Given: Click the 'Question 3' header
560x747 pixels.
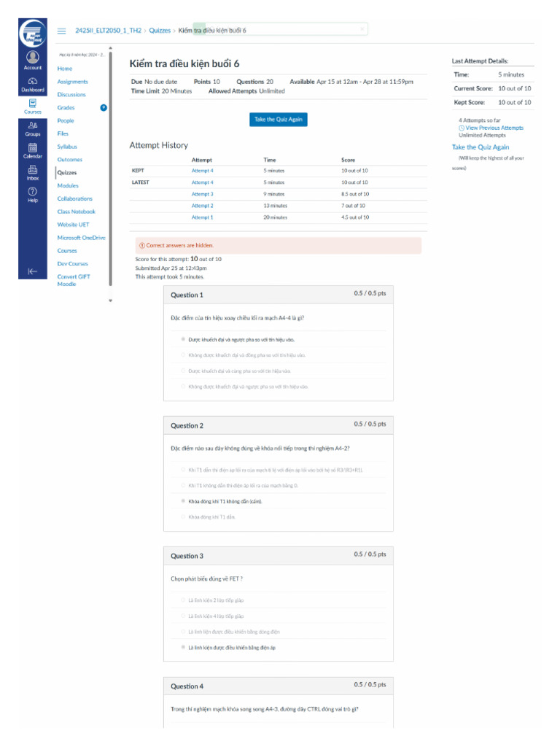Looking at the screenshot, I should (x=279, y=556).
